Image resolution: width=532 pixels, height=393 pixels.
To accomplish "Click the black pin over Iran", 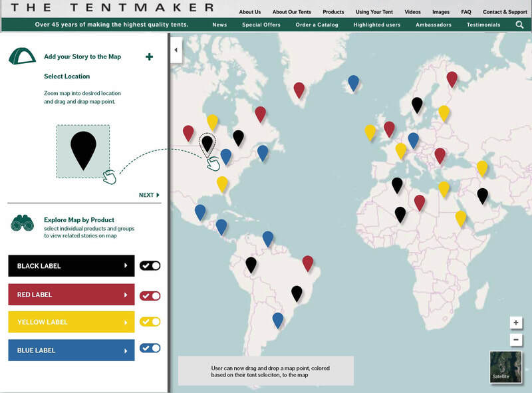I will 482,196.
